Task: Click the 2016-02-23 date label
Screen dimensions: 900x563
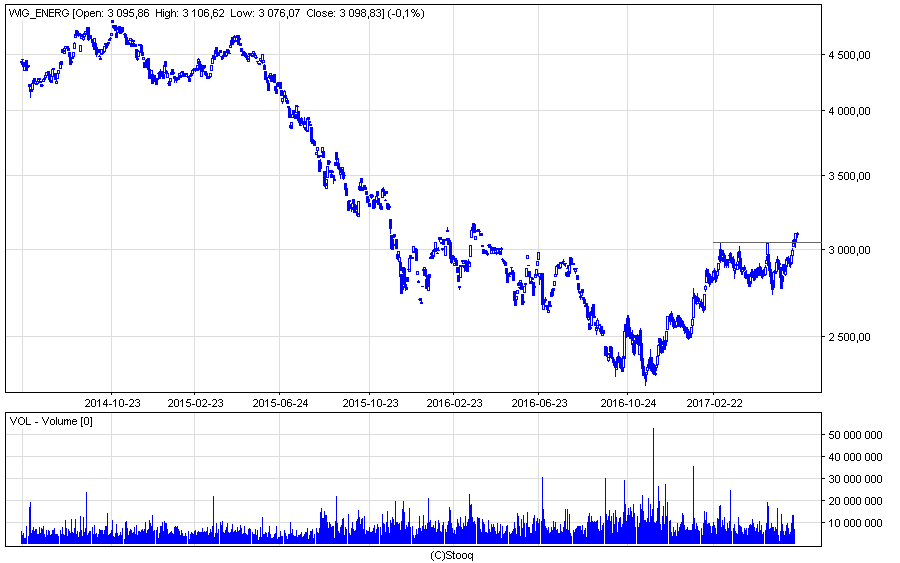Action: pos(454,403)
